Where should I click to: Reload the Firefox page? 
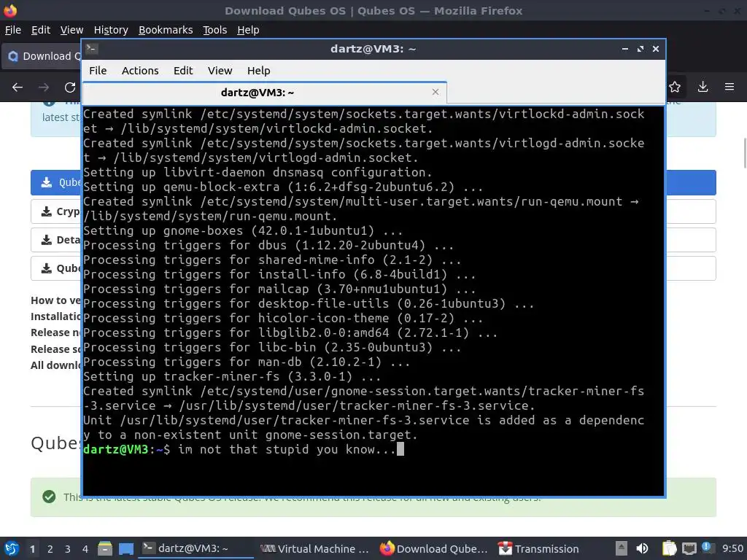point(70,87)
